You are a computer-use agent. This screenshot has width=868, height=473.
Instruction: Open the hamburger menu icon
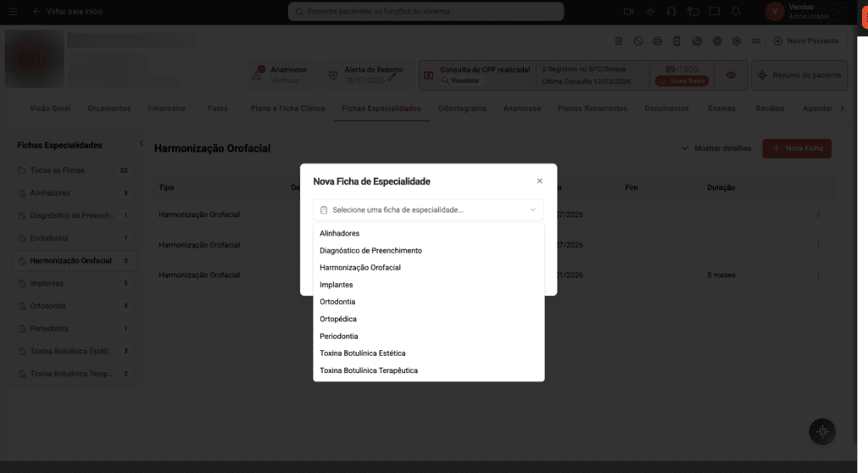pos(13,11)
